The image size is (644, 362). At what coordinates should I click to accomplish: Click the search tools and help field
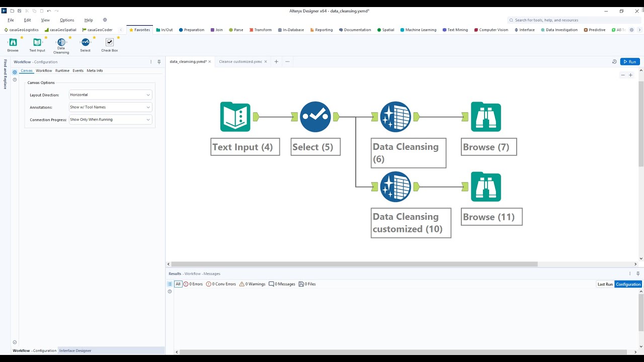click(573, 20)
